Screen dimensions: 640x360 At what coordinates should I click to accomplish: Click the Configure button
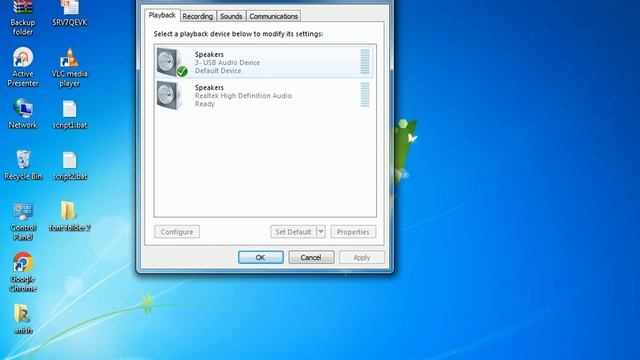coord(177,231)
